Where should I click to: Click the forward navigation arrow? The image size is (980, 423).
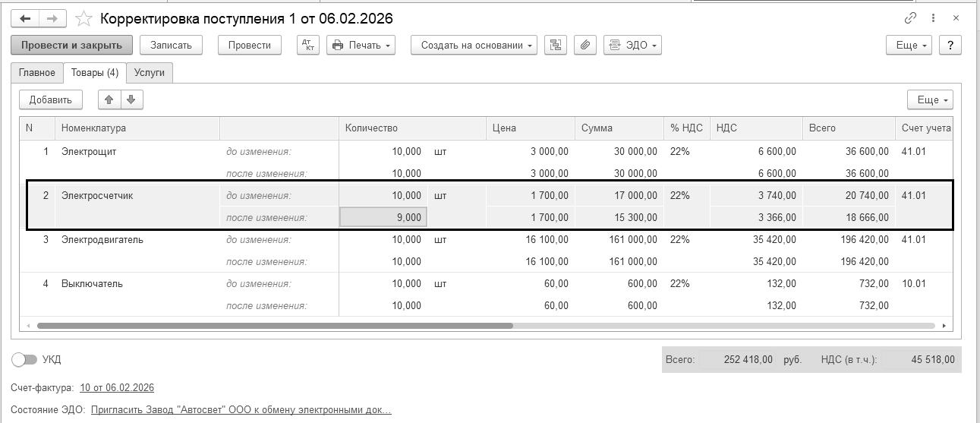[52, 18]
